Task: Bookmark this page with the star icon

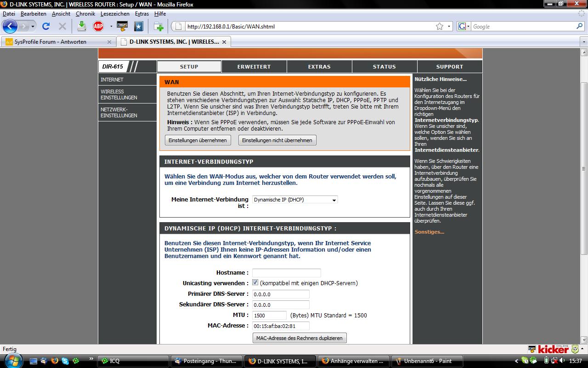Action: pyautogui.click(x=440, y=26)
